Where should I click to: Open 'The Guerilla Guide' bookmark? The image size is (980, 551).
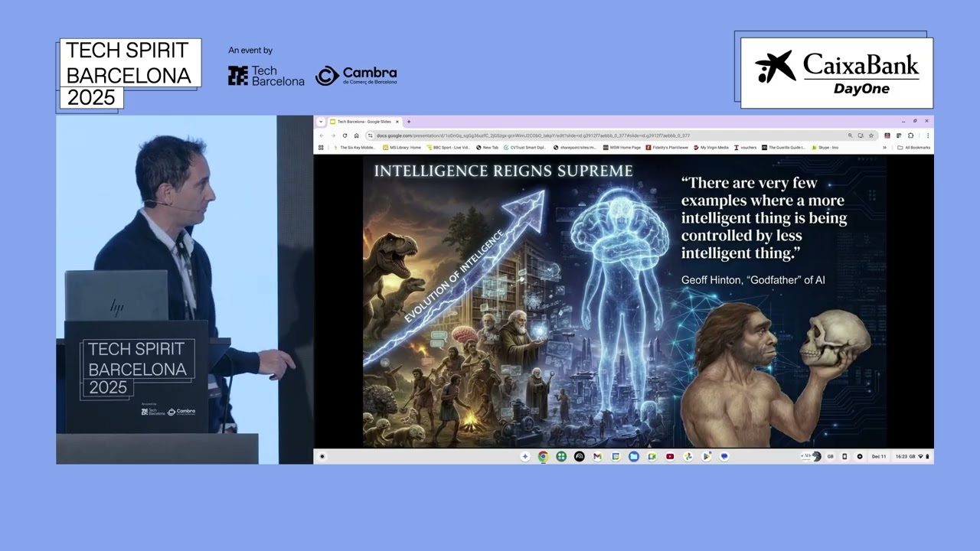click(x=783, y=147)
